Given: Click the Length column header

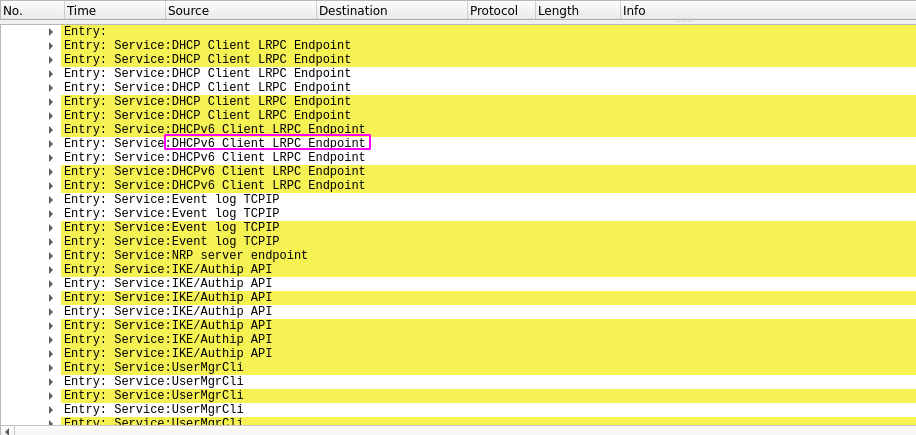Looking at the screenshot, I should (576, 11).
